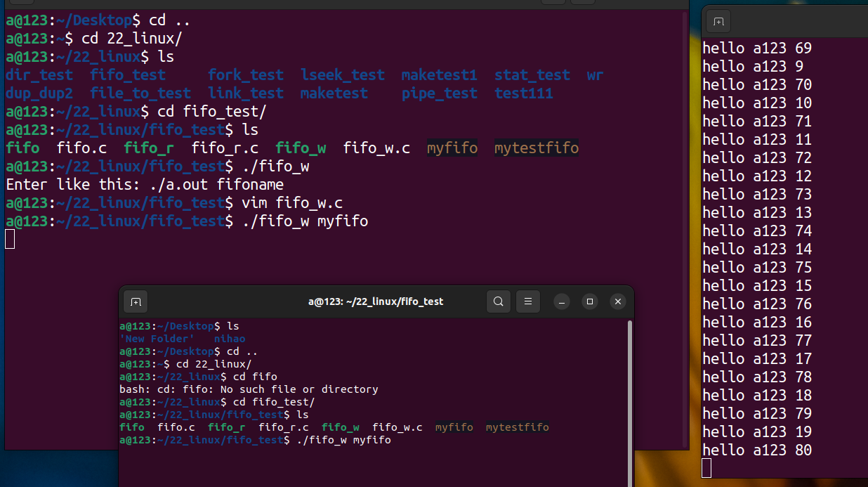Click 'fork_test' directory name in large terminal

[x=246, y=75]
